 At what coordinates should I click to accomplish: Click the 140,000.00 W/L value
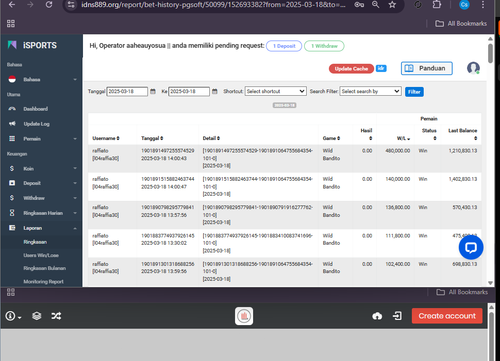(398, 179)
